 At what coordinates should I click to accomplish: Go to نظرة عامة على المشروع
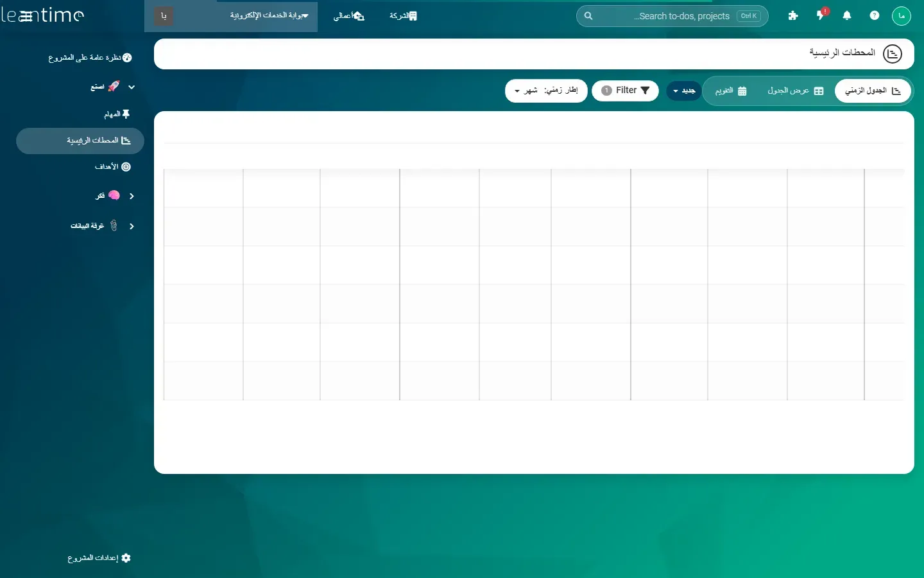[x=90, y=58]
